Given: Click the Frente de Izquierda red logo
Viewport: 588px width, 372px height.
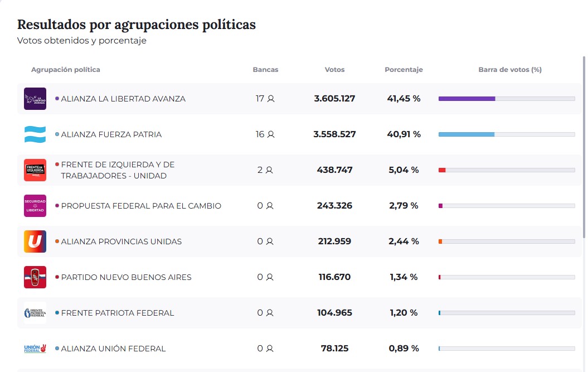Looking at the screenshot, I should (35, 170).
